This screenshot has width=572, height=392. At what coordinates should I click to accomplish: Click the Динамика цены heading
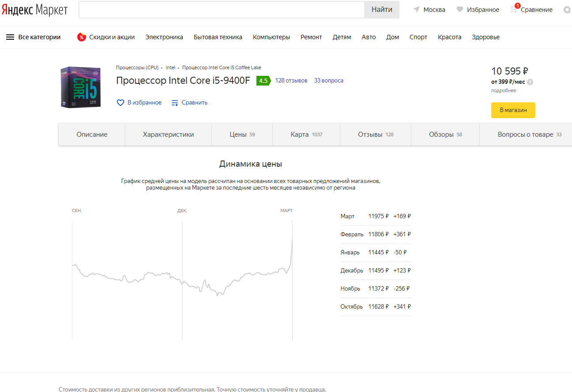tap(251, 164)
